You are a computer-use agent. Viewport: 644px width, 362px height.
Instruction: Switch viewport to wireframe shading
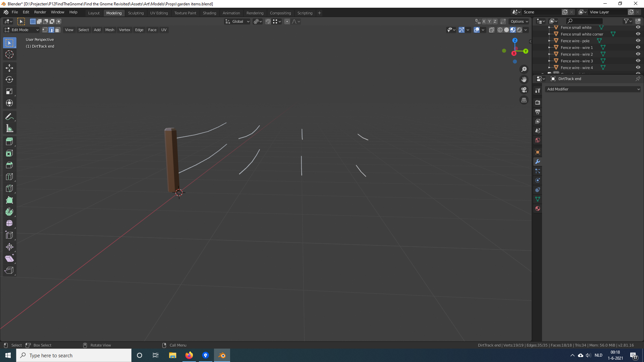pyautogui.click(x=500, y=30)
